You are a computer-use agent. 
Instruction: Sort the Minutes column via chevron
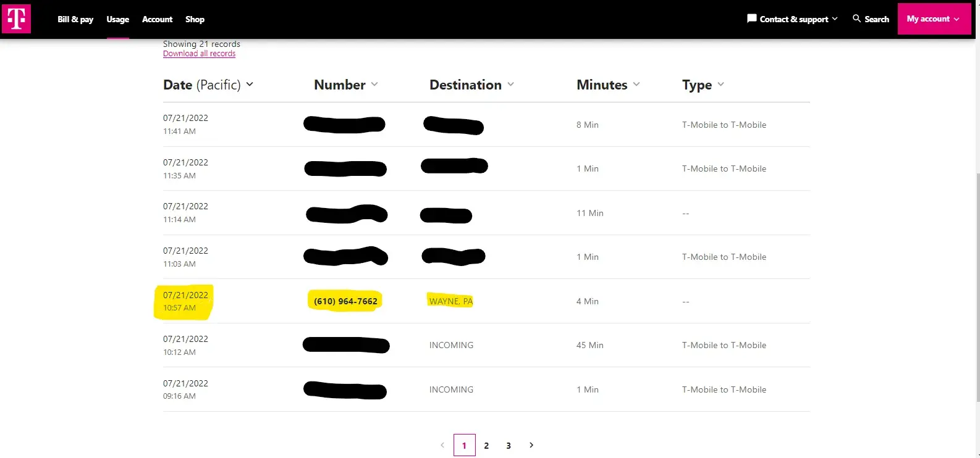coord(636,85)
